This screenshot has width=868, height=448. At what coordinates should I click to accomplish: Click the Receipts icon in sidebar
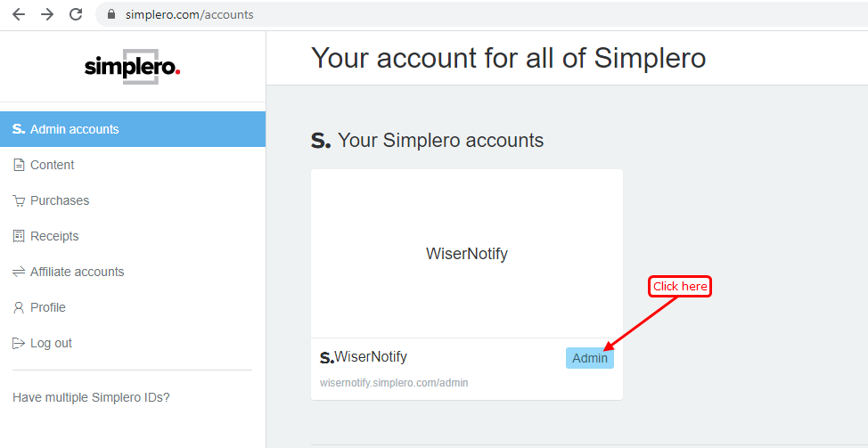(x=19, y=236)
